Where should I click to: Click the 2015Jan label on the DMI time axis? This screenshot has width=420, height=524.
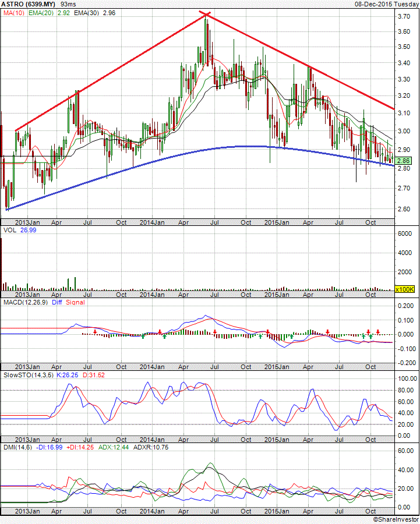(x=277, y=511)
